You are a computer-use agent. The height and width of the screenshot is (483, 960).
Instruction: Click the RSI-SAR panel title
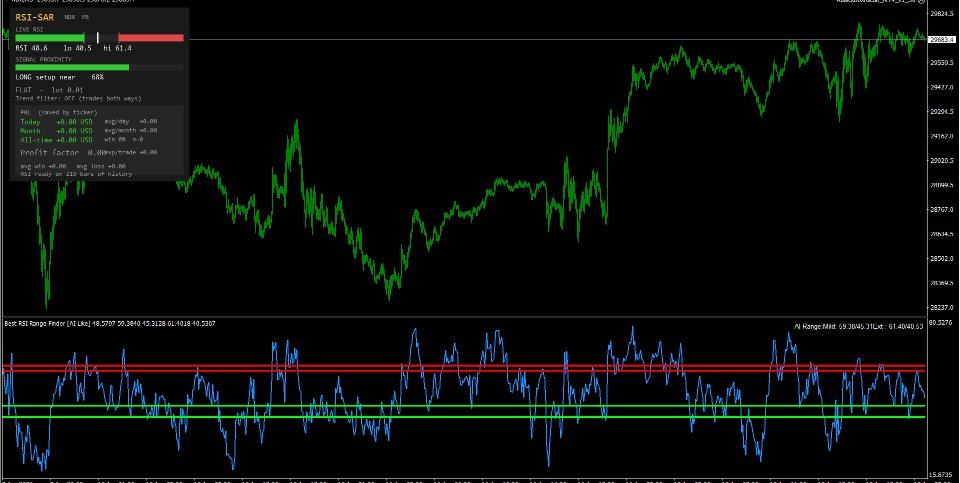[x=35, y=17]
